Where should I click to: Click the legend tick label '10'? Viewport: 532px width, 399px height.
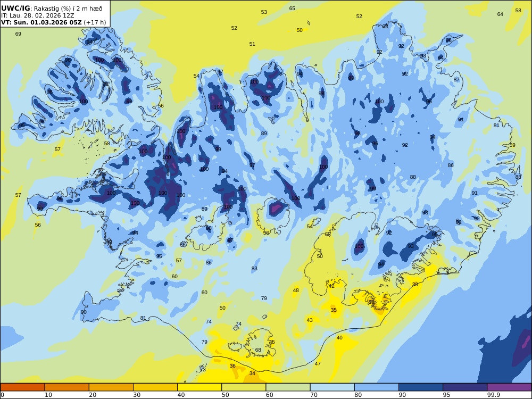click(48, 395)
